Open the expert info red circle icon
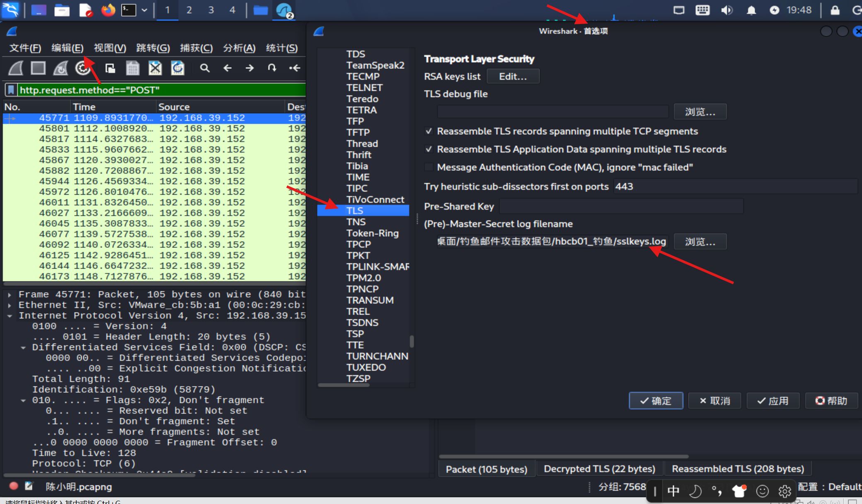This screenshot has height=504, width=862. click(x=14, y=486)
